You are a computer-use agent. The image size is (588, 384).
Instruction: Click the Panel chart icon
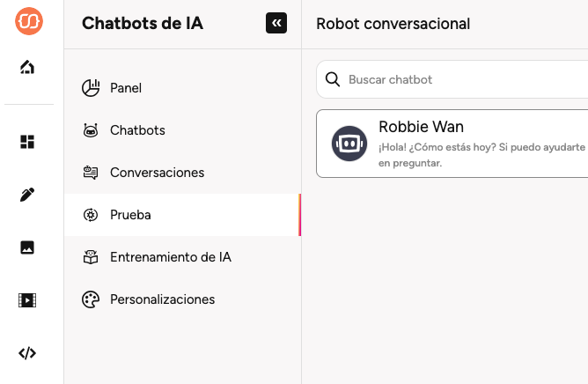[90, 88]
